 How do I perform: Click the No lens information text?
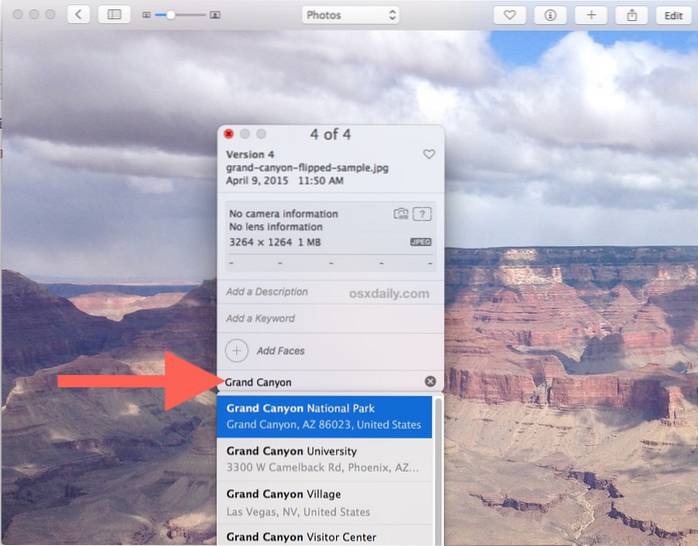click(276, 227)
